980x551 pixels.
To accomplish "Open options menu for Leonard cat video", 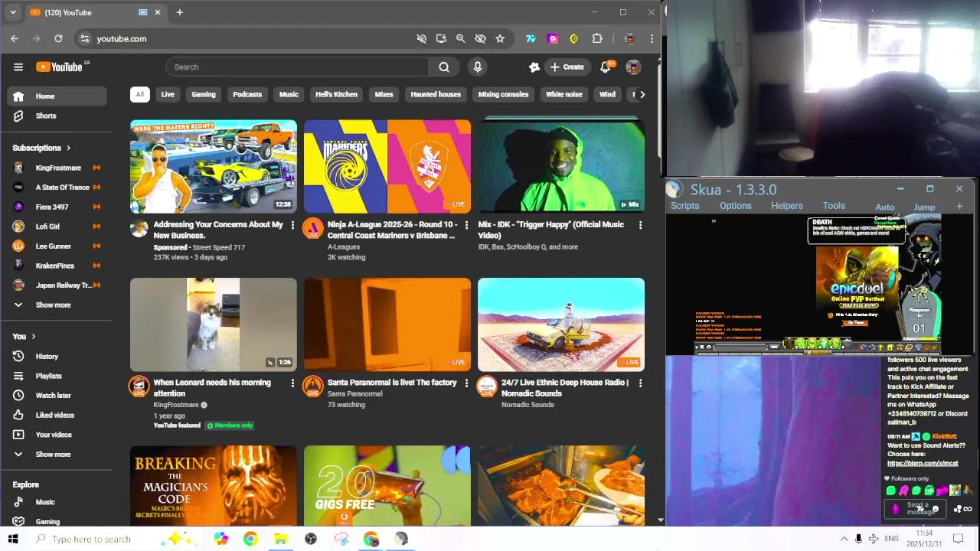I will point(292,383).
